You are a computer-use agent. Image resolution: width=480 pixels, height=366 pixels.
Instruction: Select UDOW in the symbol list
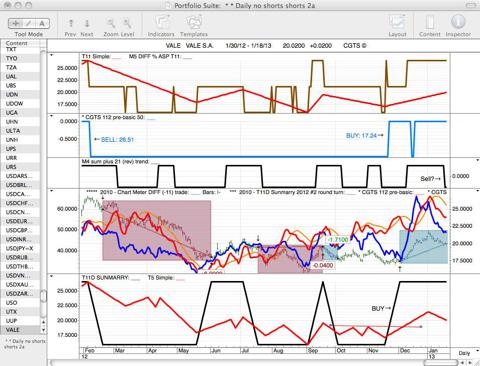point(21,104)
